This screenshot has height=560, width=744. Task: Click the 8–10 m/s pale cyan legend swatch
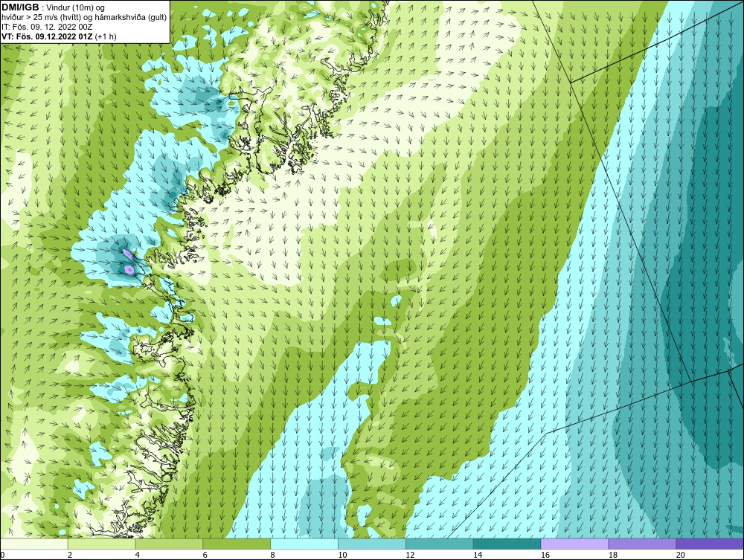click(x=304, y=544)
